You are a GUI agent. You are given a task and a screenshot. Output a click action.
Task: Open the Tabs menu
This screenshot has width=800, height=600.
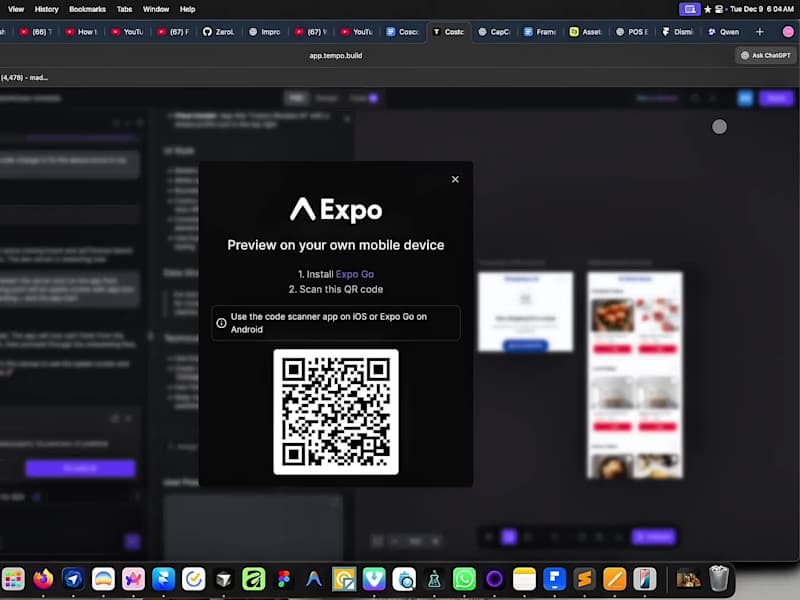[124, 9]
